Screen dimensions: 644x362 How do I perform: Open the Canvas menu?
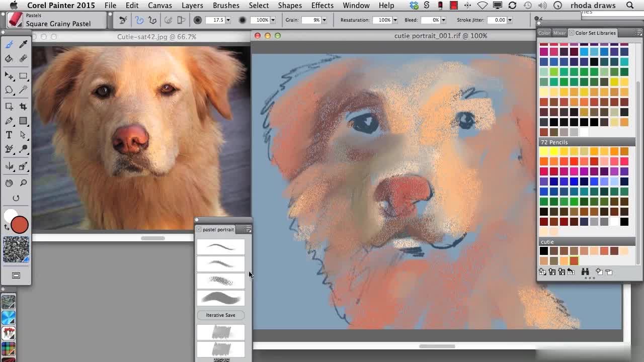pyautogui.click(x=160, y=6)
